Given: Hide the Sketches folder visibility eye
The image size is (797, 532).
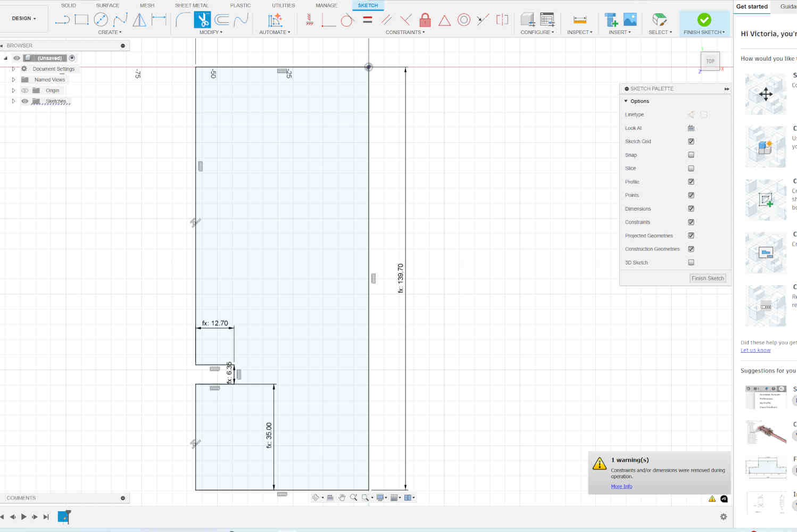Looking at the screenshot, I should click(24, 101).
